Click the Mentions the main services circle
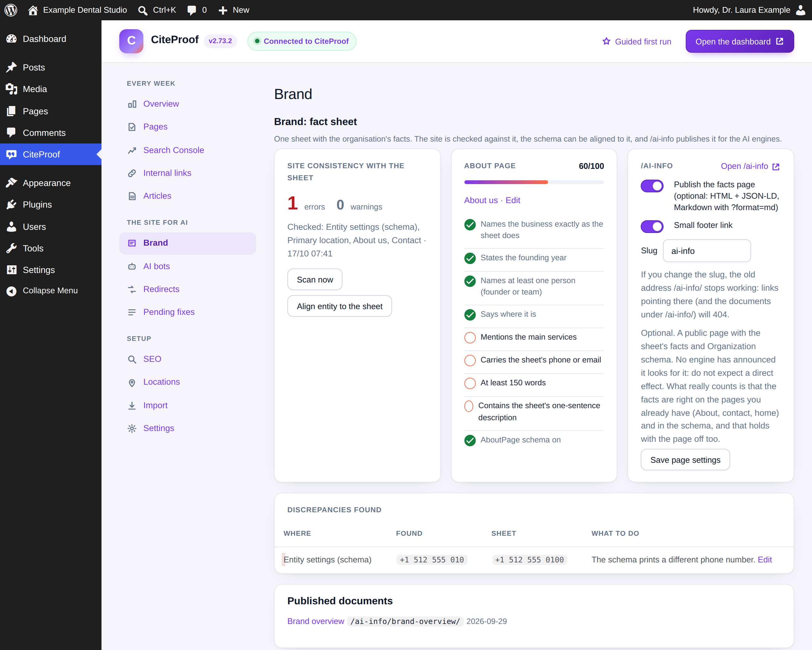The image size is (812, 650). tap(470, 337)
